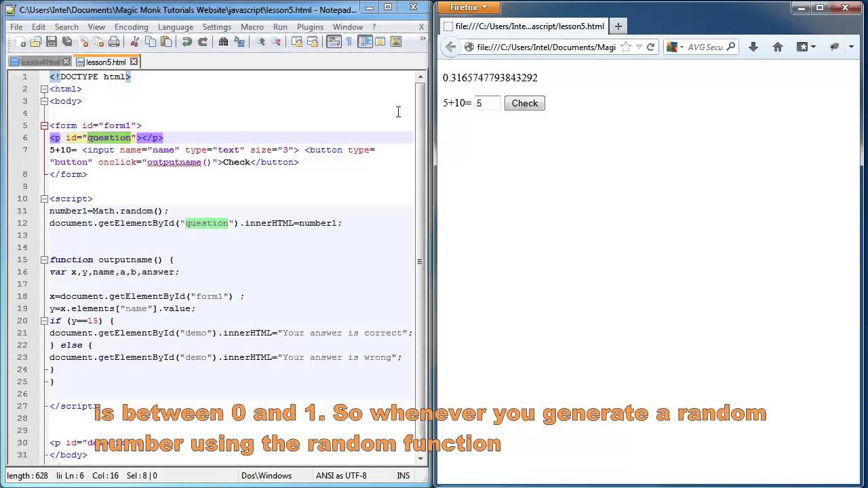Open the File menu in Notepad++
The image size is (868, 488).
[16, 27]
